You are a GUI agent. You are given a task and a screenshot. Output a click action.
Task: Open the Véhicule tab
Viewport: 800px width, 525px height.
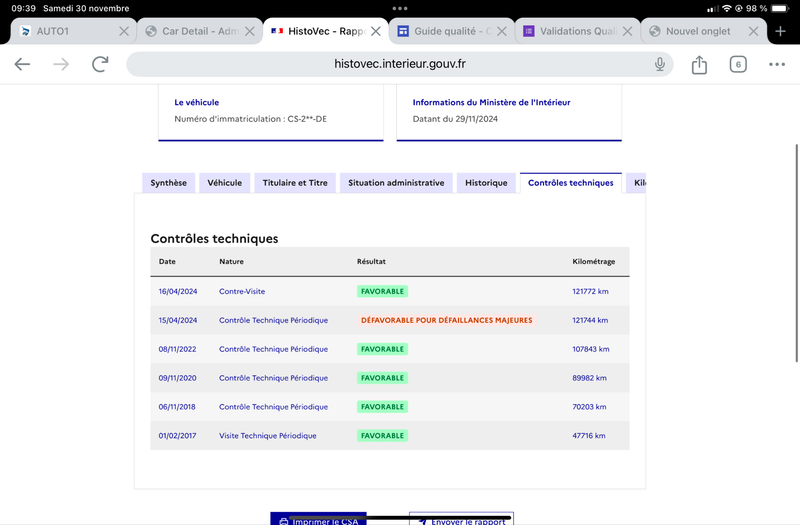click(224, 183)
